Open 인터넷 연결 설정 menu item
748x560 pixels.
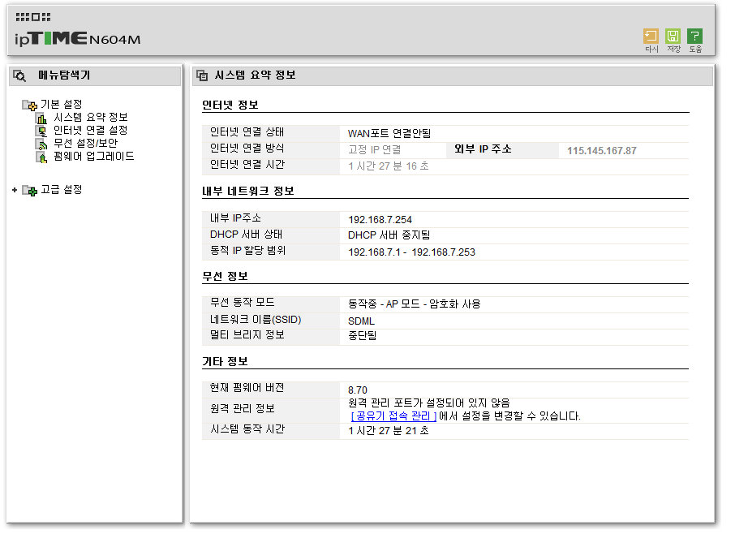click(91, 130)
